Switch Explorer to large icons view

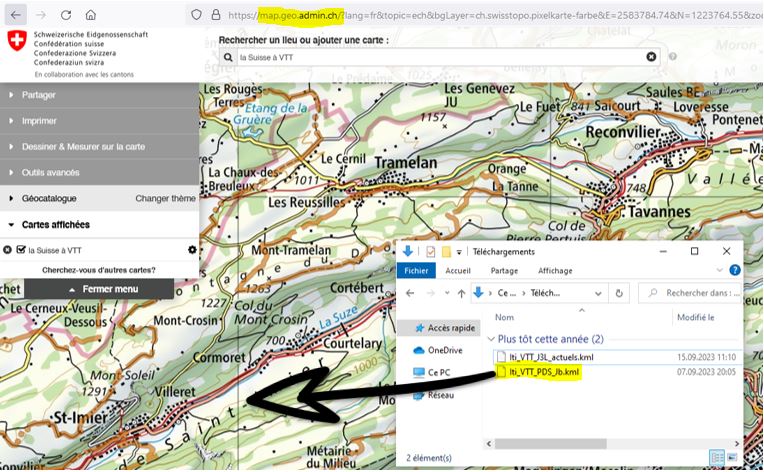(x=732, y=458)
